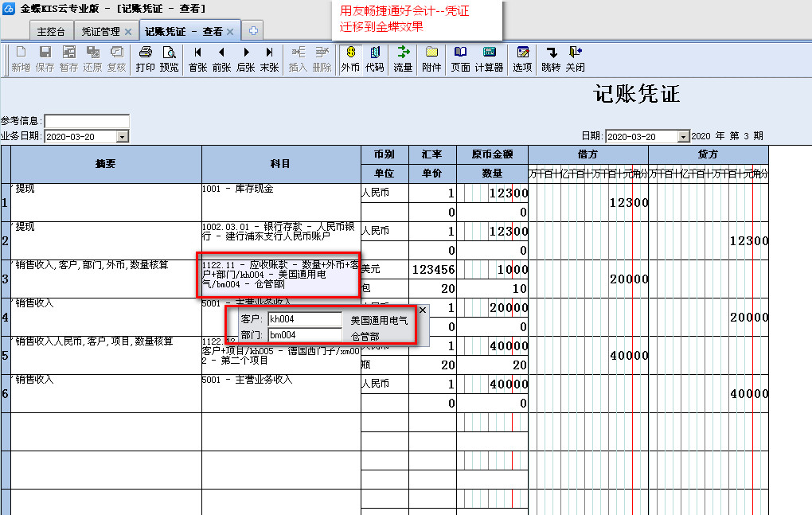
Task: Click the 打印 (Print) toolbar icon
Action: tap(145, 59)
